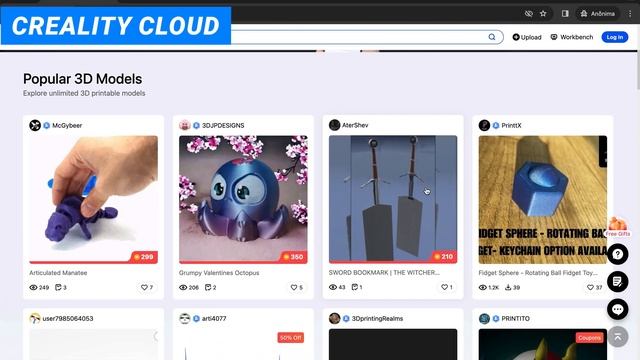The height and width of the screenshot is (360, 640).
Task: Click the Popular 3D Models heading
Action: point(82,79)
